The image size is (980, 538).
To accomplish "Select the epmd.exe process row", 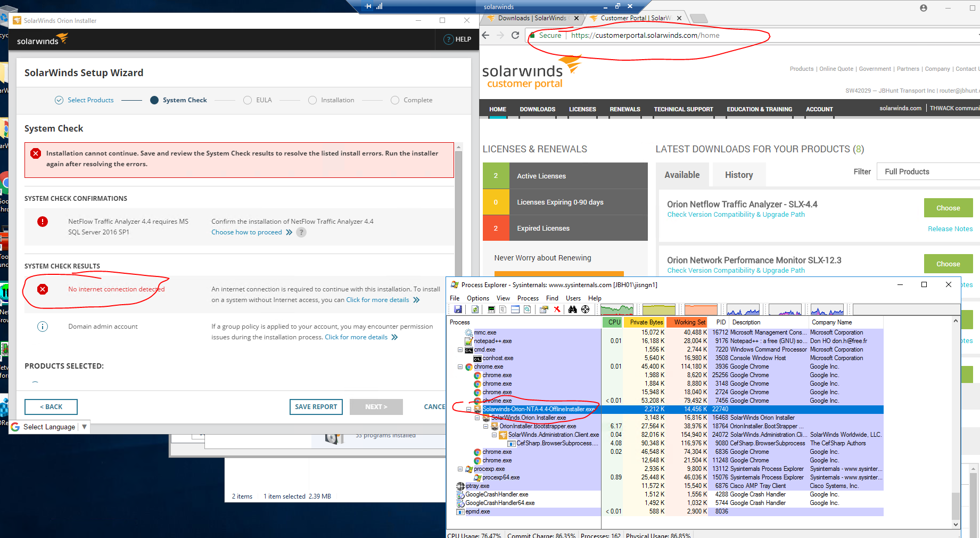I will click(x=670, y=511).
